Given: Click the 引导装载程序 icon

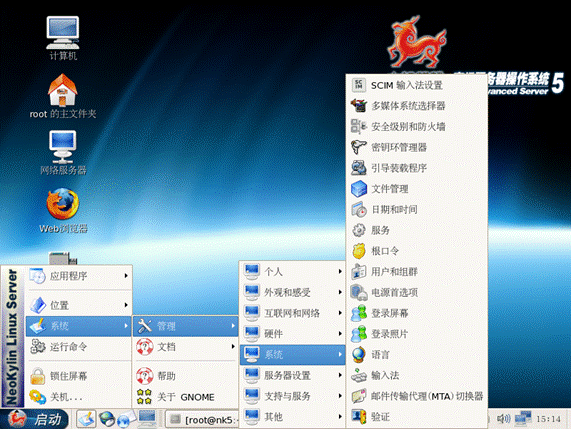Looking at the screenshot, I should 359,168.
